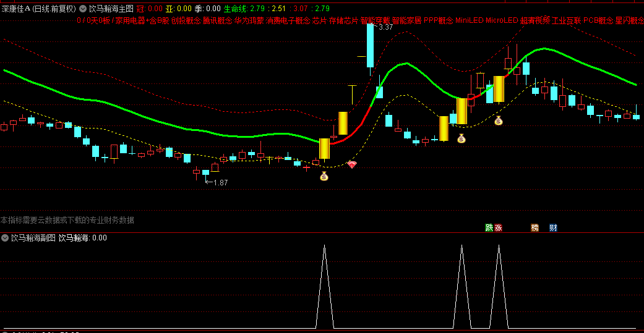
Task: Click the blue 财 marker icon
Action: coord(553,227)
